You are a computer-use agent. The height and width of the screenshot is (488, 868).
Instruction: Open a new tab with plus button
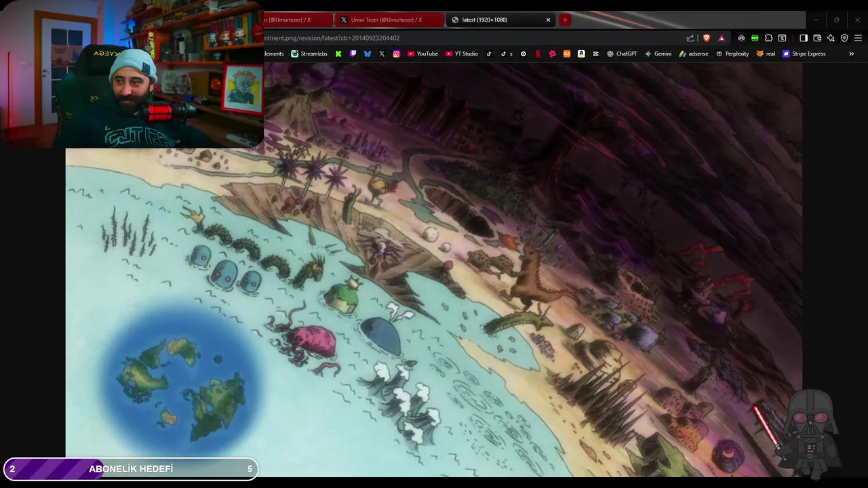pos(564,20)
